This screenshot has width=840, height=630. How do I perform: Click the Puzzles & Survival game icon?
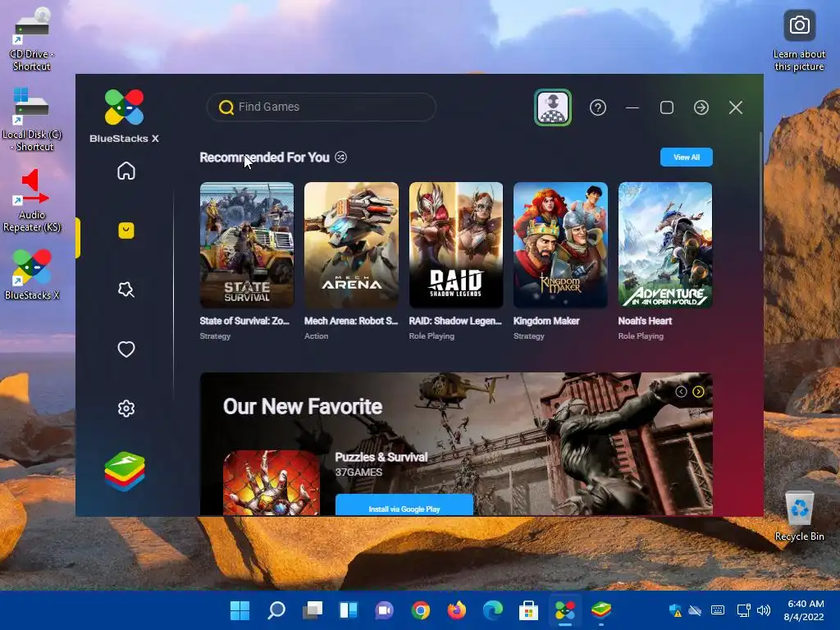point(271,482)
